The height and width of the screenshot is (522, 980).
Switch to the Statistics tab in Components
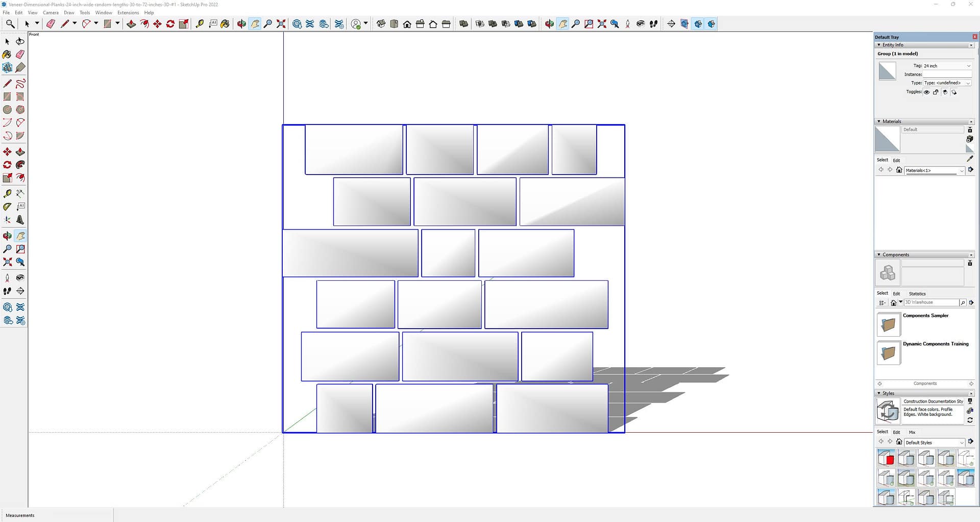click(917, 293)
